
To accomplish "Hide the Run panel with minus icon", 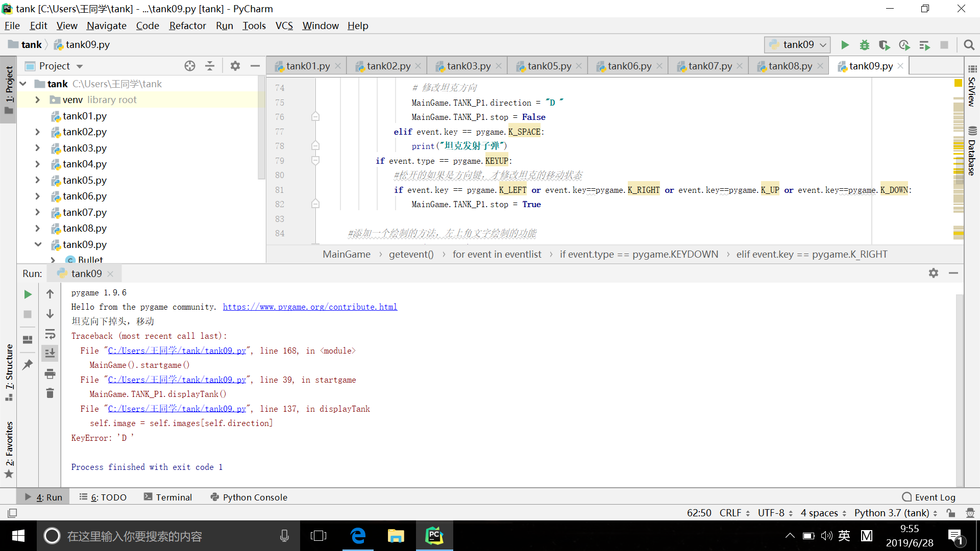I will [953, 273].
